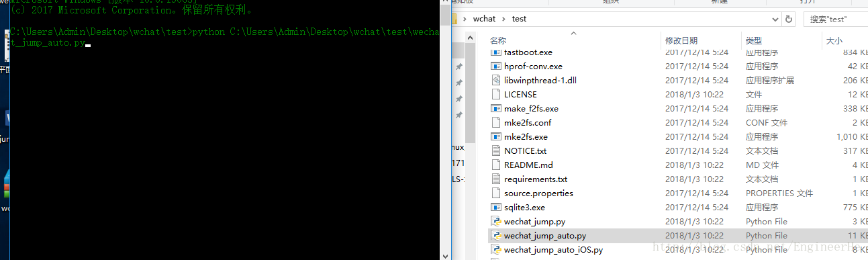Image resolution: width=868 pixels, height=260 pixels.
Task: Select the file name README.md
Action: pos(528,165)
